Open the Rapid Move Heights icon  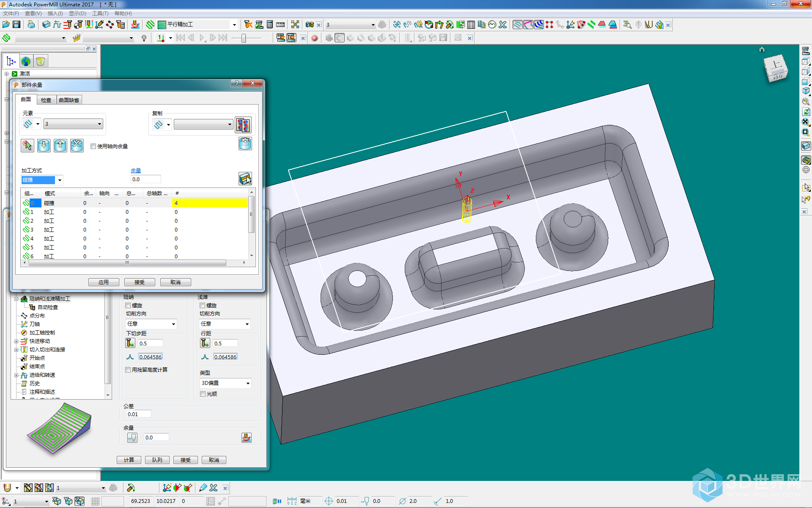[x=68, y=25]
